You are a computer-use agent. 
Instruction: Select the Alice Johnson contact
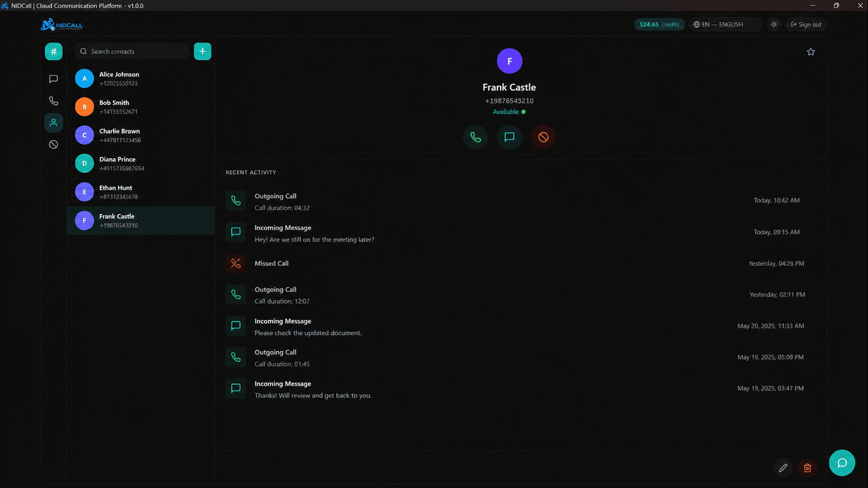click(140, 79)
